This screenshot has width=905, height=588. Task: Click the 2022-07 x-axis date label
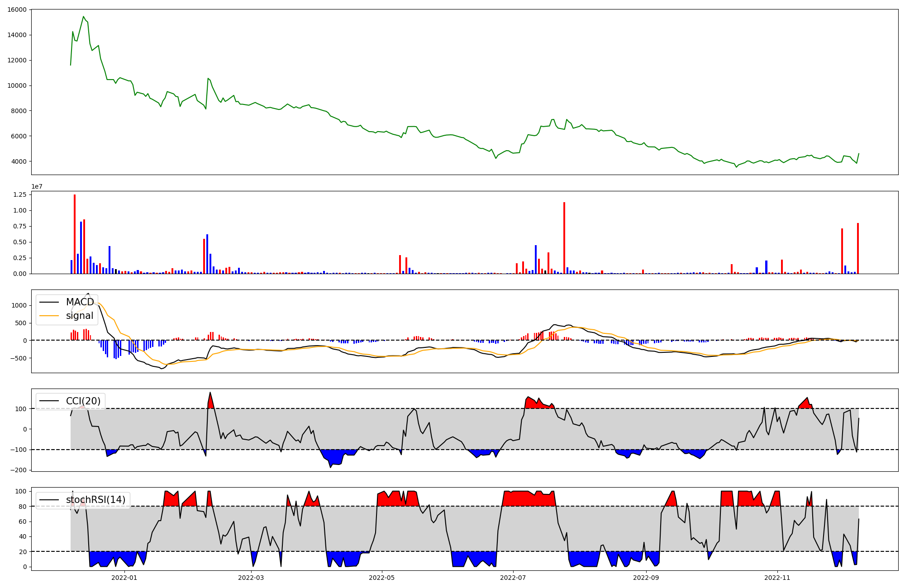(513, 578)
